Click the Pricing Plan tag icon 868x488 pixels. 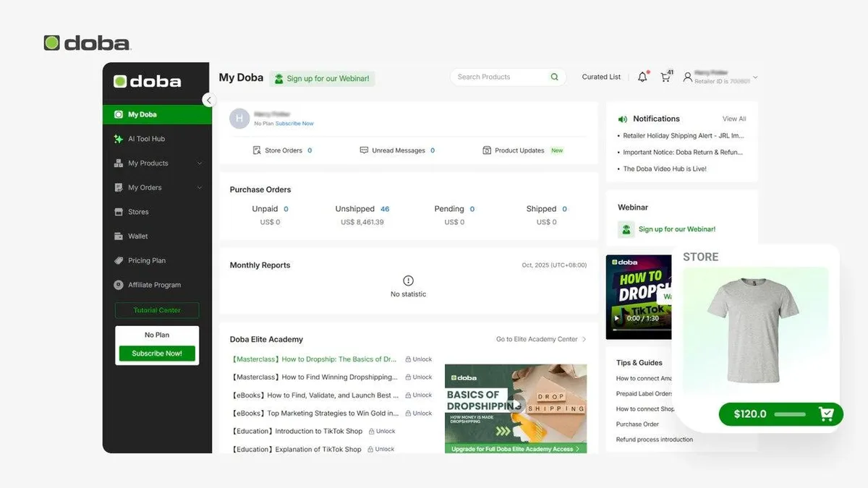click(x=119, y=260)
